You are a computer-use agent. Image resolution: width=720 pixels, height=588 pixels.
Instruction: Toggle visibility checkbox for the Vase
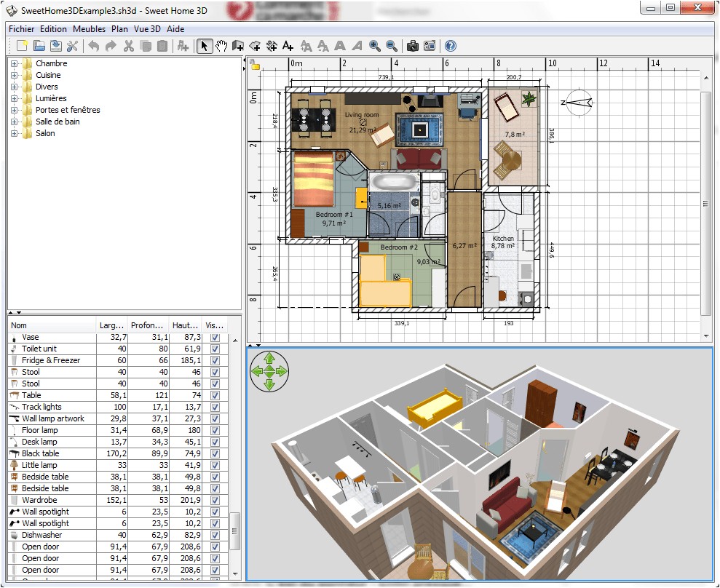coord(215,337)
